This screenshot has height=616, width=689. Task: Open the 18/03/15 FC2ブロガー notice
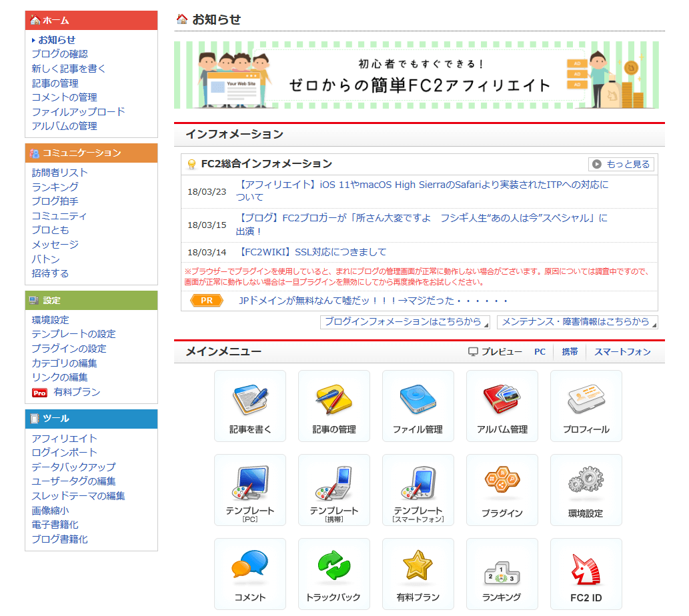(x=422, y=225)
